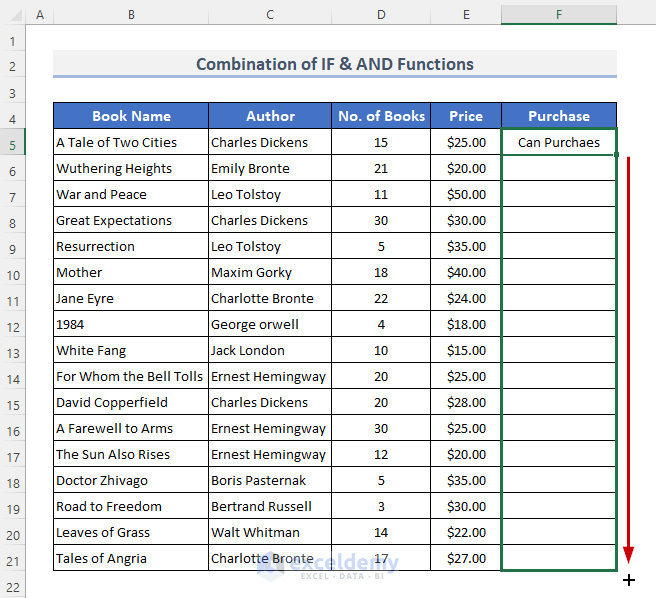Select the empty Purchase cell for Tales of Angria

[559, 557]
